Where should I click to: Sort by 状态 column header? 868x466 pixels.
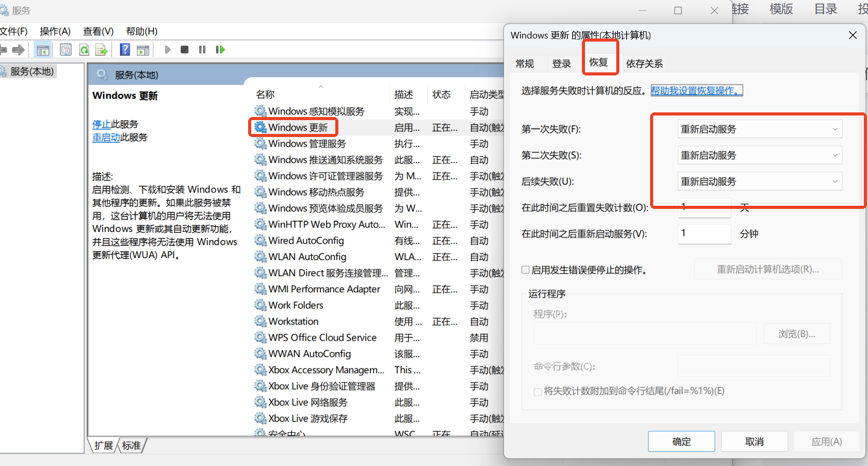[x=446, y=94]
